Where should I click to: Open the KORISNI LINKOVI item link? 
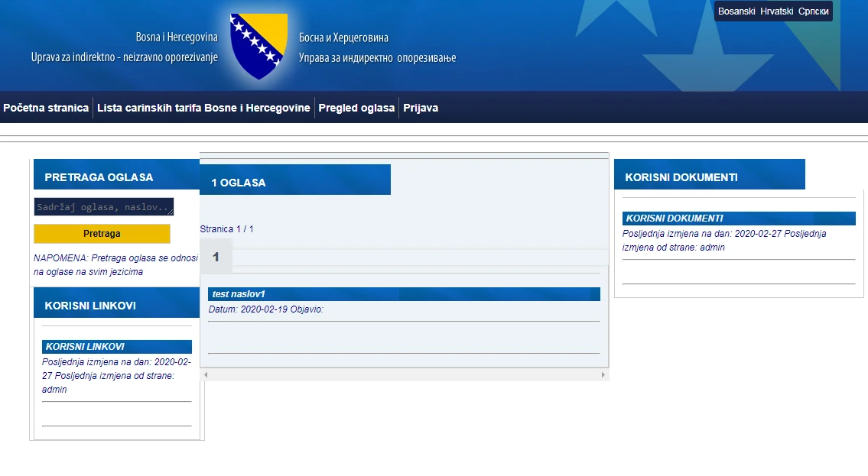117,347
